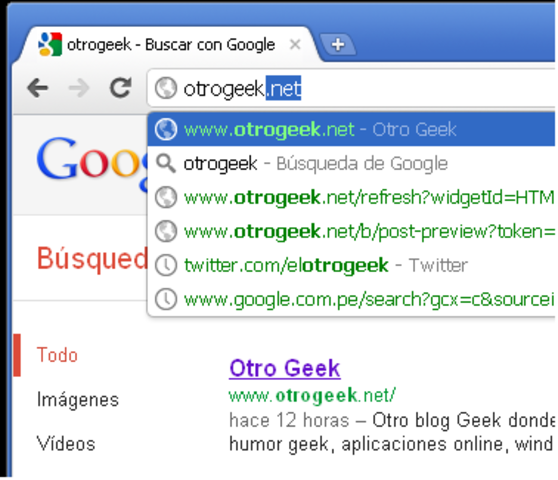
Task: Choose suggestion with 'b/post-preview?token' URL
Action: 352,232
